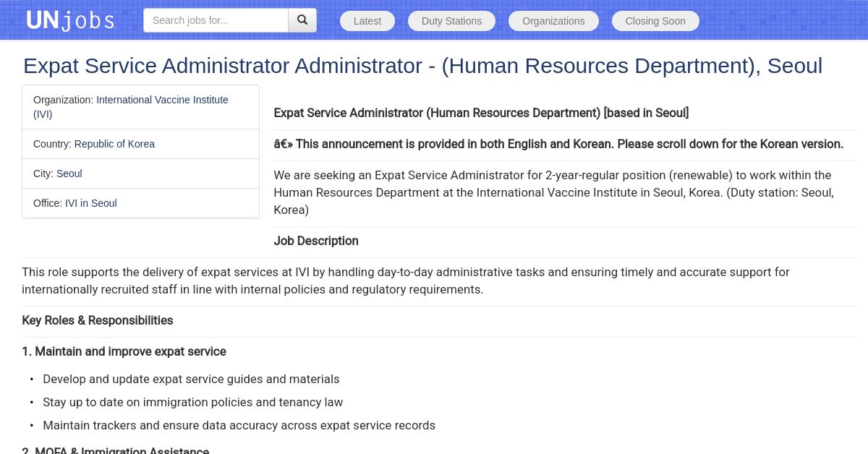This screenshot has width=868, height=454.
Task: View Closing Soon jobs
Action: [655, 21]
